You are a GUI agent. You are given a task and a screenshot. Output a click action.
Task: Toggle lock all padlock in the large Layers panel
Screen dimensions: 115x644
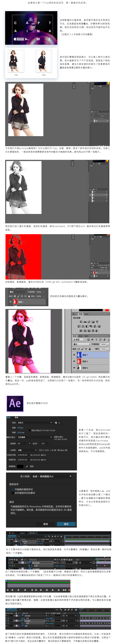pos(90,349)
